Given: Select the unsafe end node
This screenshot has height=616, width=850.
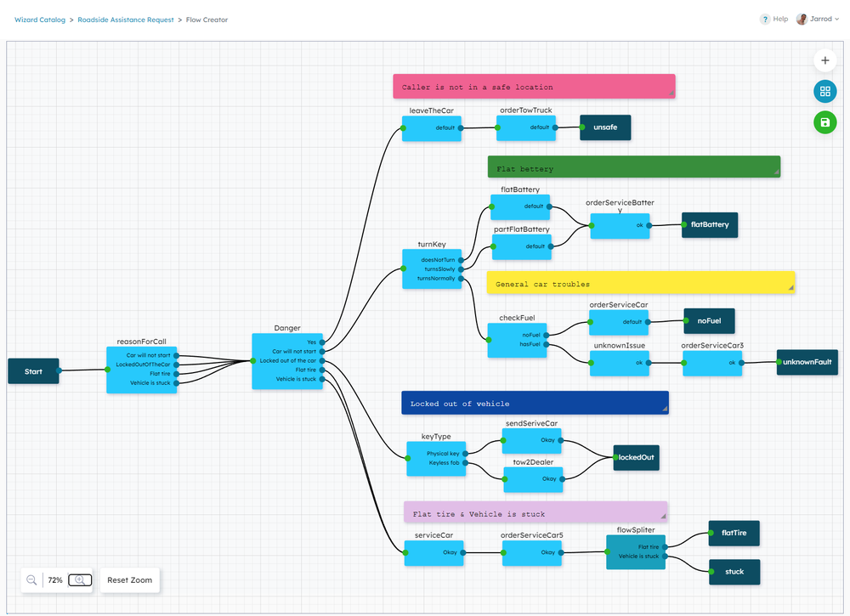Looking at the screenshot, I should point(605,127).
